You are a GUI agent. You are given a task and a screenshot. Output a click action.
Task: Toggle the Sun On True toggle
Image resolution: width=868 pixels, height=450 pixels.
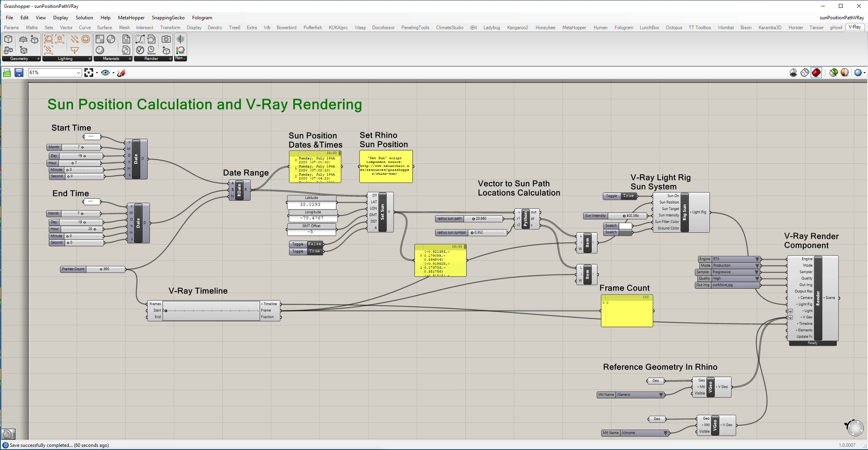628,196
